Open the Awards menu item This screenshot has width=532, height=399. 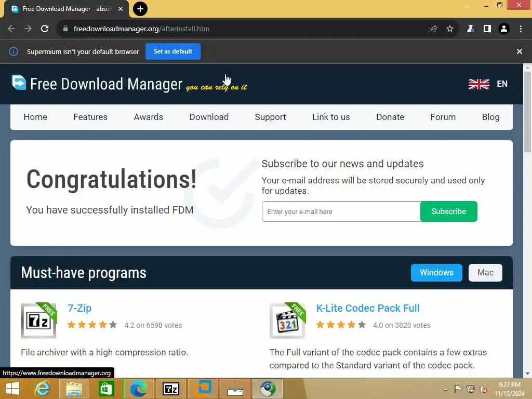148,117
